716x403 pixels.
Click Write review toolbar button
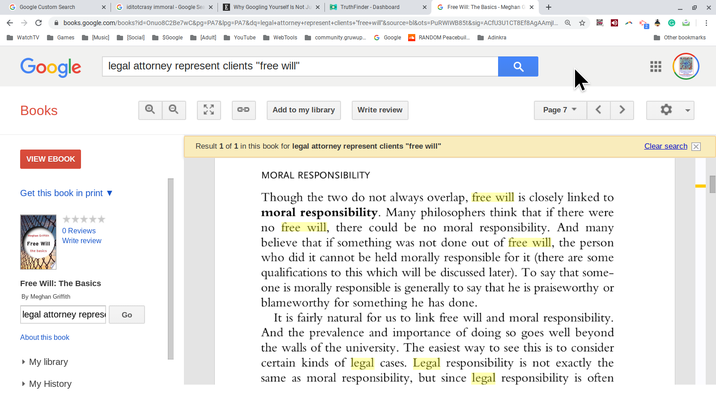click(x=380, y=110)
